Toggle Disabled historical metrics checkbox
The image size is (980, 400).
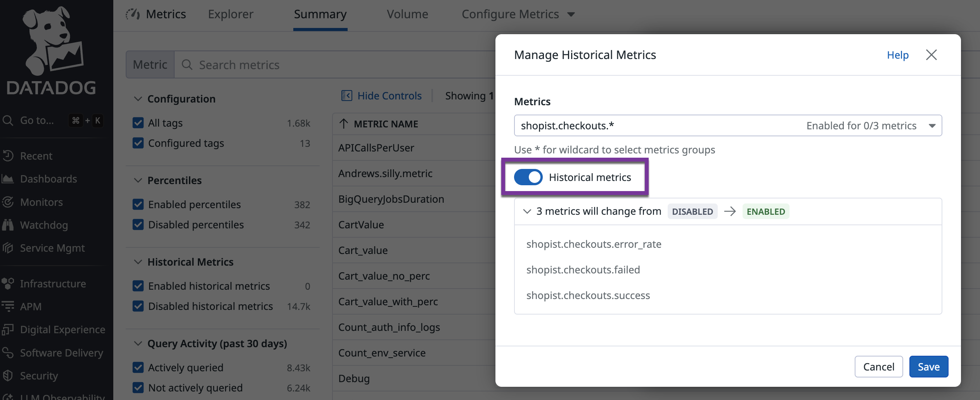[x=138, y=306]
